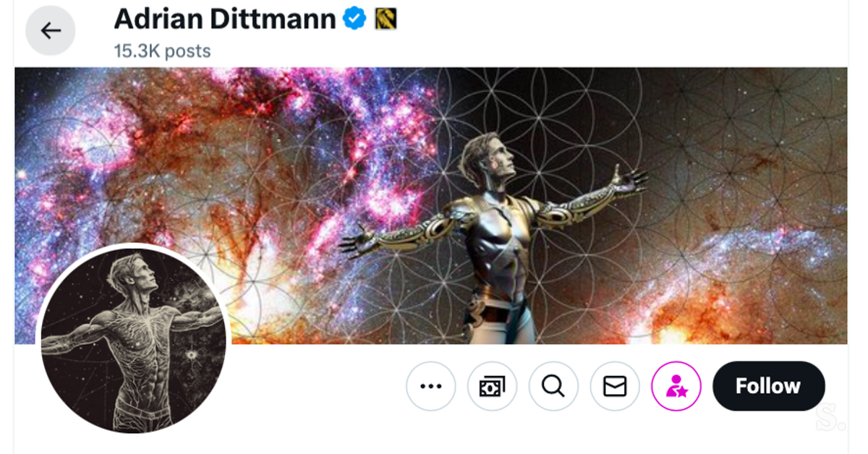The width and height of the screenshot is (868, 454).
Task: Search this profile with the magnifier icon
Action: click(553, 386)
